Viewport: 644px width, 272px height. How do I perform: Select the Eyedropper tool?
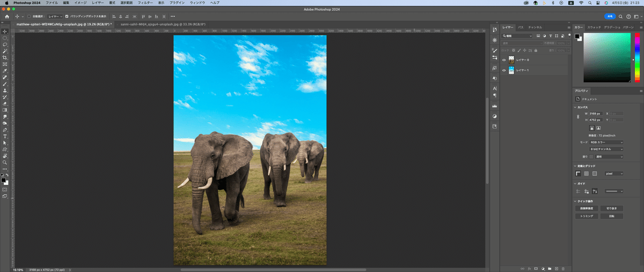[5, 71]
